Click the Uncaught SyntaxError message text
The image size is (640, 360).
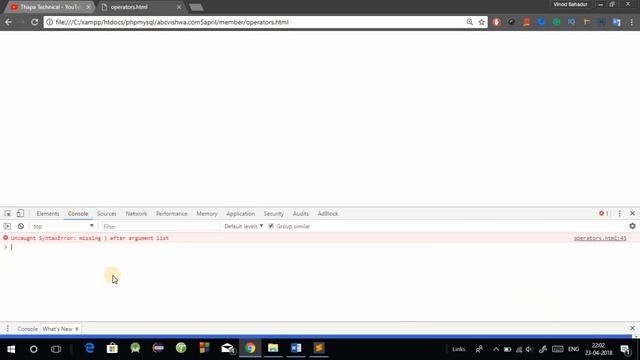pyautogui.click(x=90, y=238)
